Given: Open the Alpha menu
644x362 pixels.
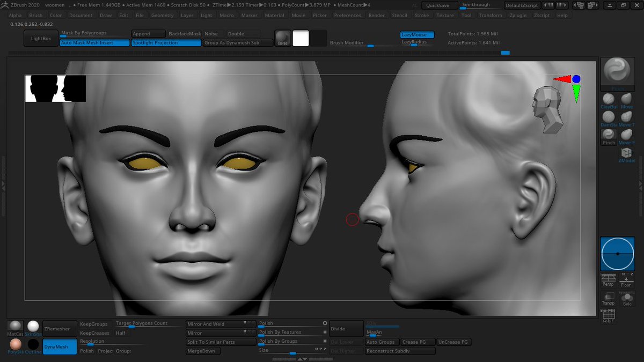Looking at the screenshot, I should point(16,16).
